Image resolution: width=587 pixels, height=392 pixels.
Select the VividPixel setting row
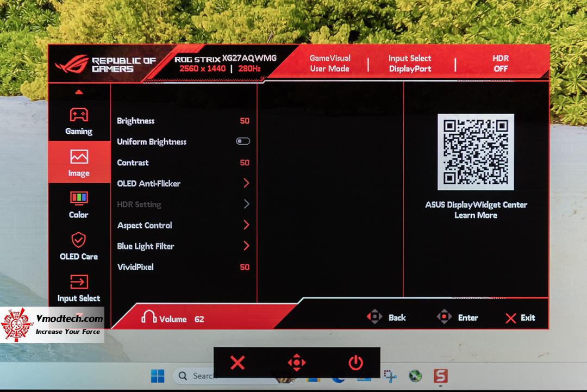[x=184, y=267]
